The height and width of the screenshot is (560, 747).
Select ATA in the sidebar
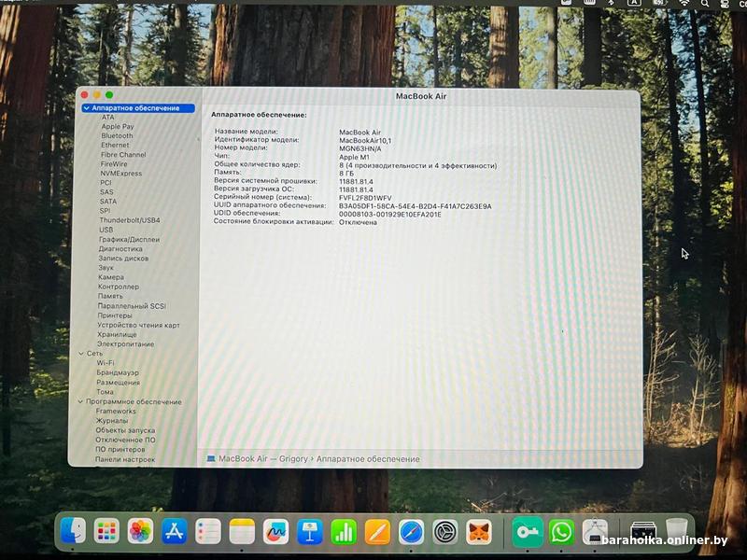[107, 118]
